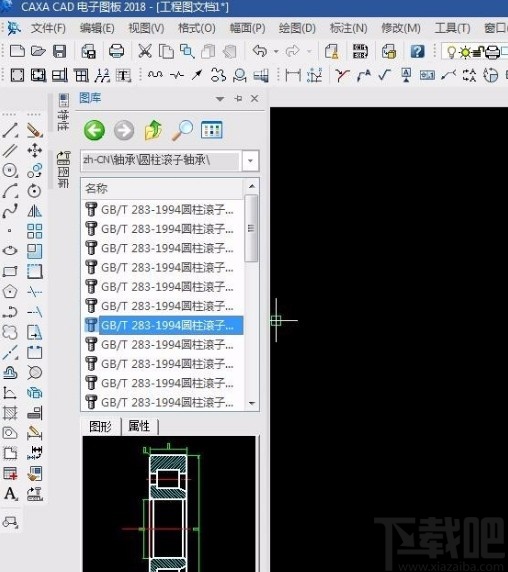
Task: Open the library panel options arrow
Action: click(x=220, y=99)
